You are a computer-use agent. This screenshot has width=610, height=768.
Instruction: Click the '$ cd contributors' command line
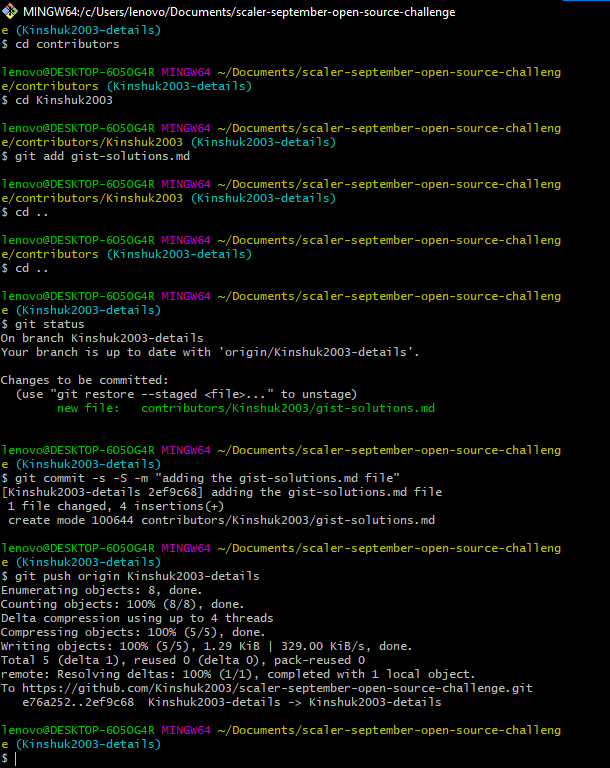pyautogui.click(x=60, y=44)
